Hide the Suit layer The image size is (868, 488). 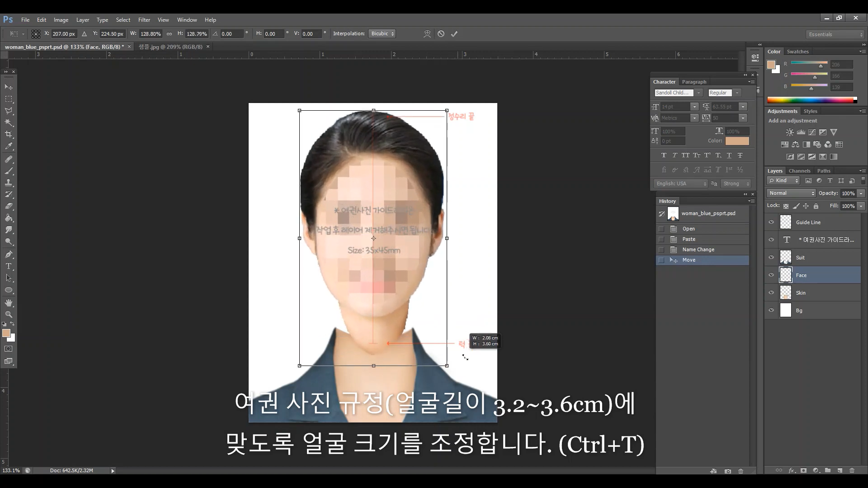tap(771, 258)
